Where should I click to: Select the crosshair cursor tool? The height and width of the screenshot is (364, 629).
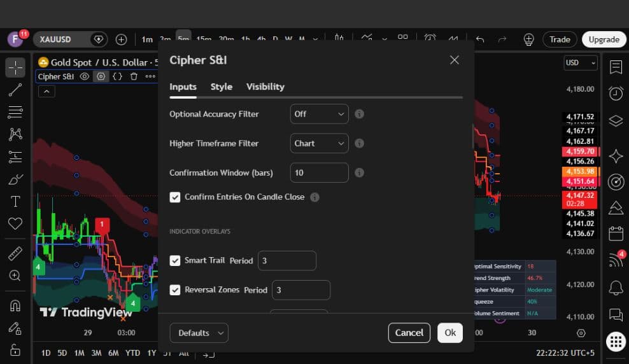pyautogui.click(x=15, y=67)
